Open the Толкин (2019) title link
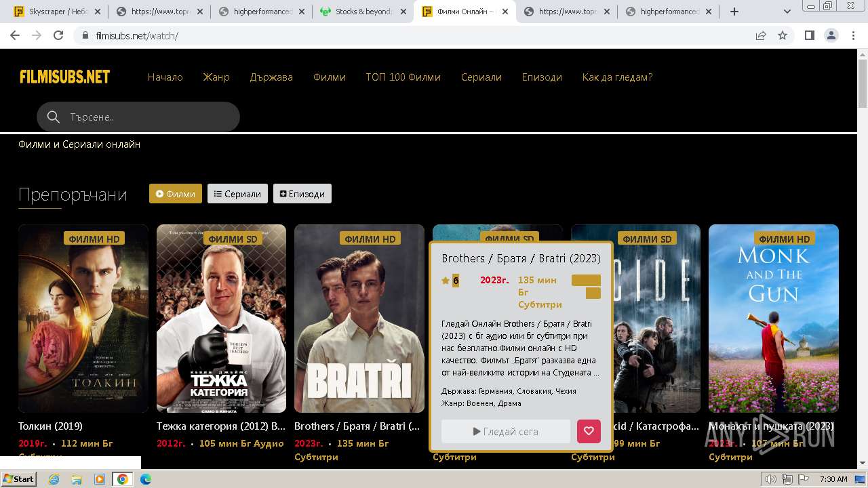This screenshot has width=868, height=488. pyautogui.click(x=50, y=426)
